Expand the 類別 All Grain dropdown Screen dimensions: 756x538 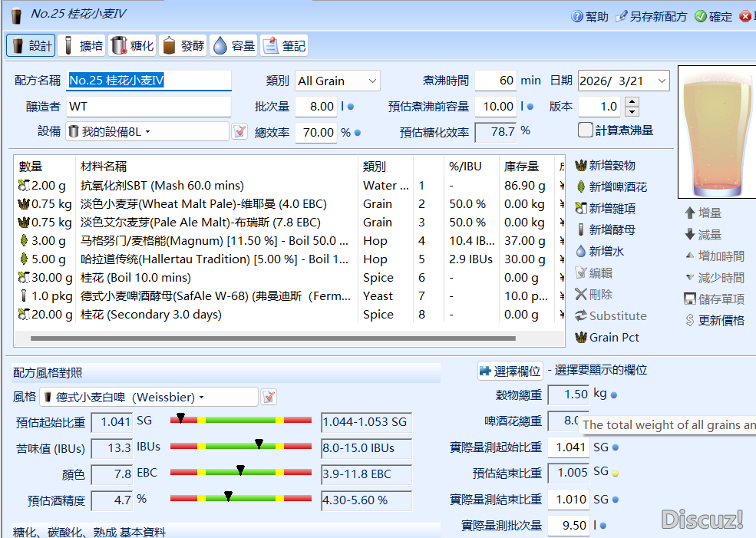point(372,81)
